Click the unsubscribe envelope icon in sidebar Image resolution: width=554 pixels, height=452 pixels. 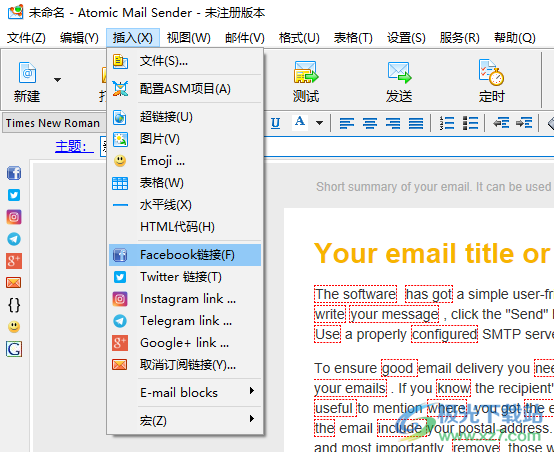[x=14, y=283]
